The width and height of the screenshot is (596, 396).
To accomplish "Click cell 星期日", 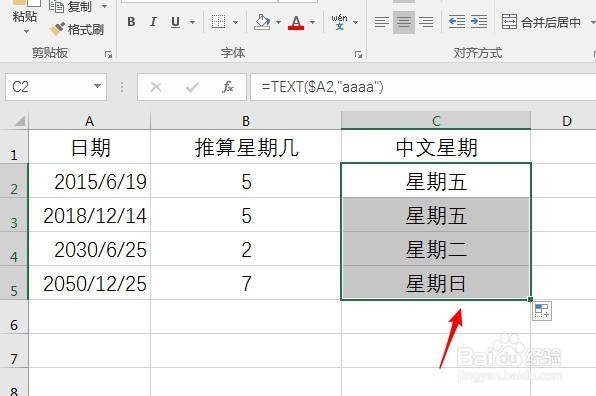I will [x=436, y=283].
